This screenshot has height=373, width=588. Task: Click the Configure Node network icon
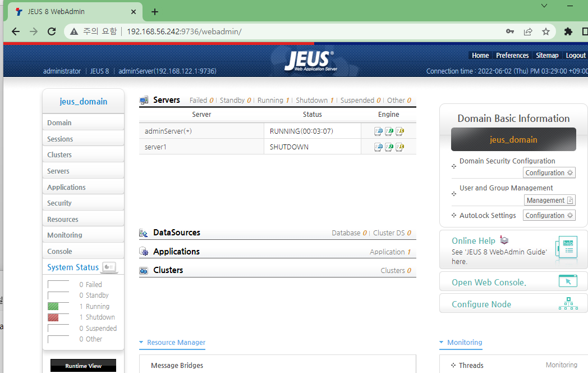coord(568,303)
